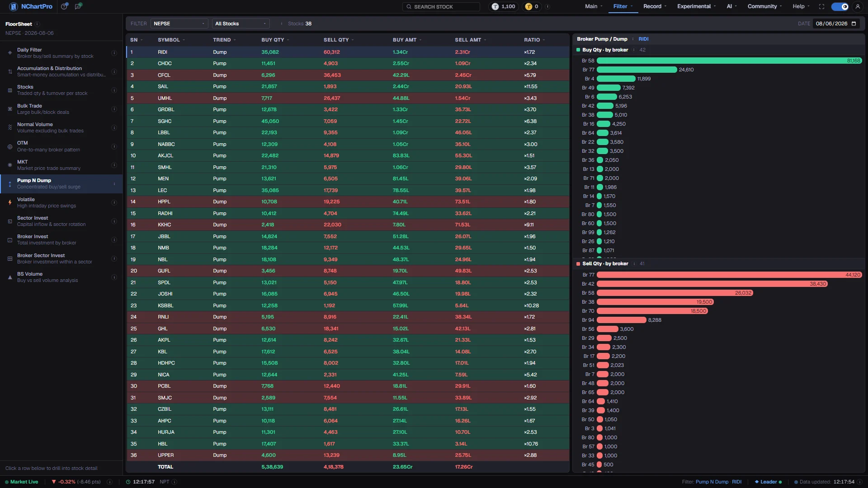Click the Search Stock input field
This screenshot has height=488, width=868.
(x=441, y=6)
